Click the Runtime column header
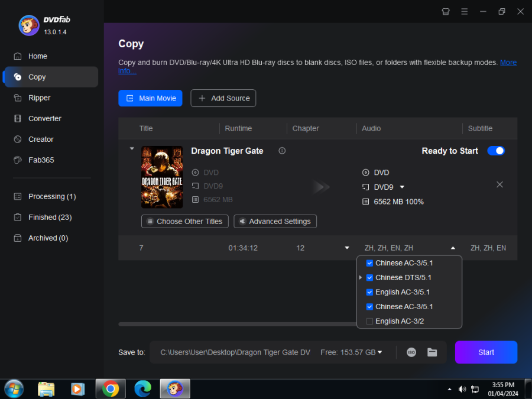 (238, 128)
